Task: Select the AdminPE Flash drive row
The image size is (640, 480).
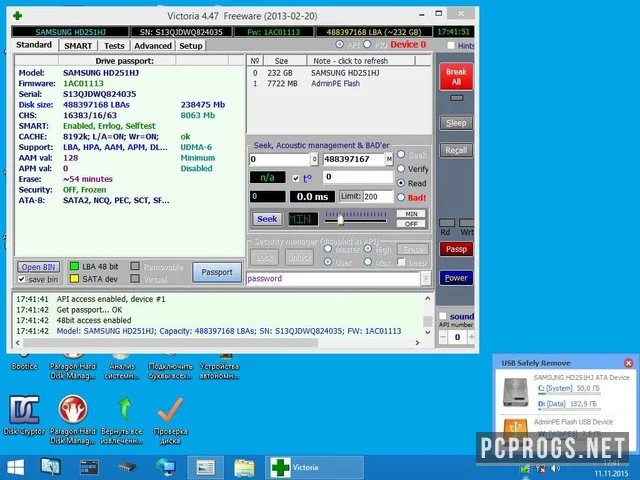Action: [x=339, y=84]
